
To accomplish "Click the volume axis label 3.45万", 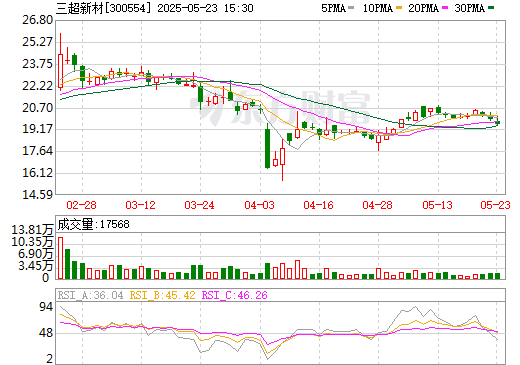I will pyautogui.click(x=35, y=266).
